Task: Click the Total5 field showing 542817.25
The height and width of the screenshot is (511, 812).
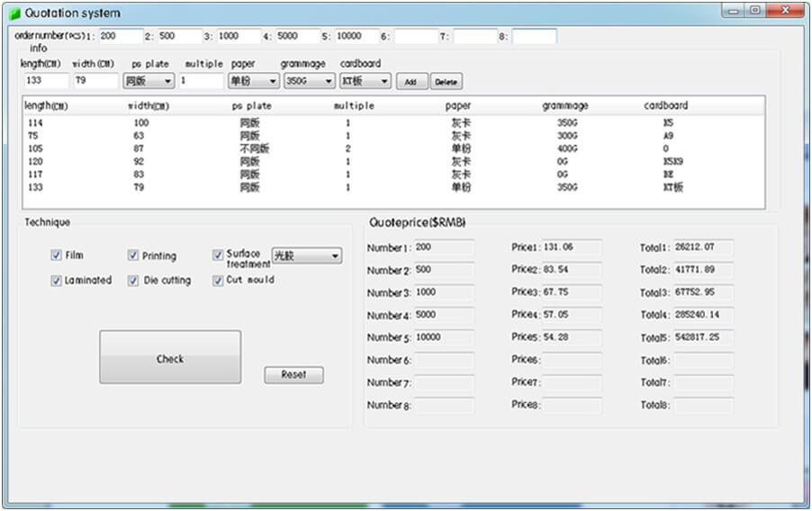Action: [703, 337]
